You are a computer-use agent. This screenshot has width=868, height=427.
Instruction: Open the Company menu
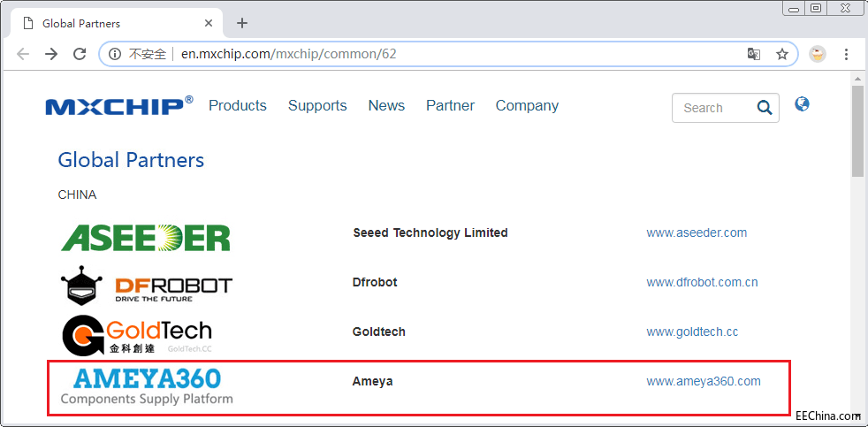pos(527,105)
